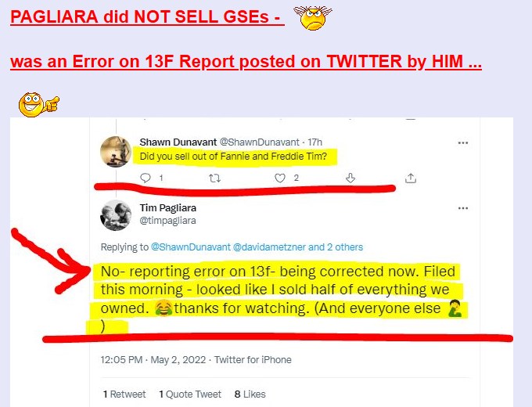
Task: Click the download arrow icon under Shawn's tweet
Action: [x=350, y=178]
